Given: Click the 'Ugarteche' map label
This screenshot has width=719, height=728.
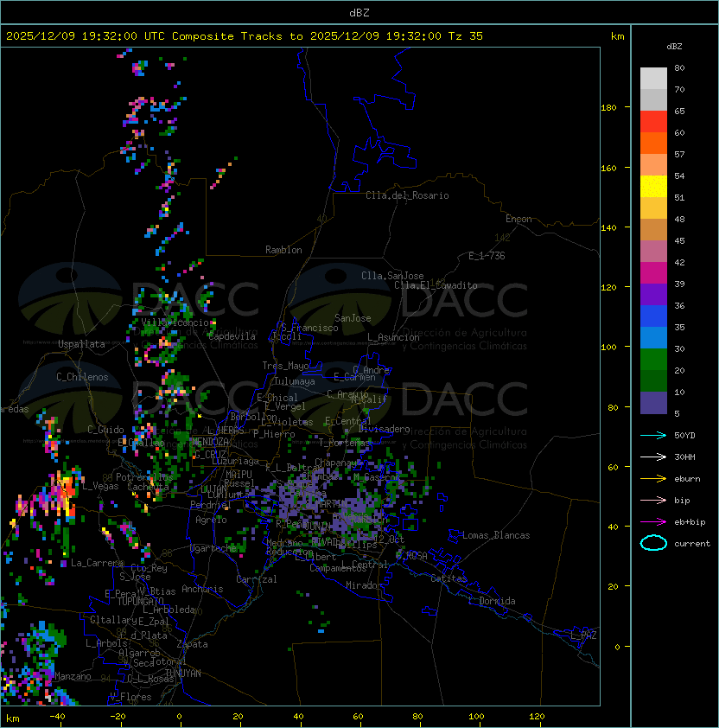Looking at the screenshot, I should (213, 548).
